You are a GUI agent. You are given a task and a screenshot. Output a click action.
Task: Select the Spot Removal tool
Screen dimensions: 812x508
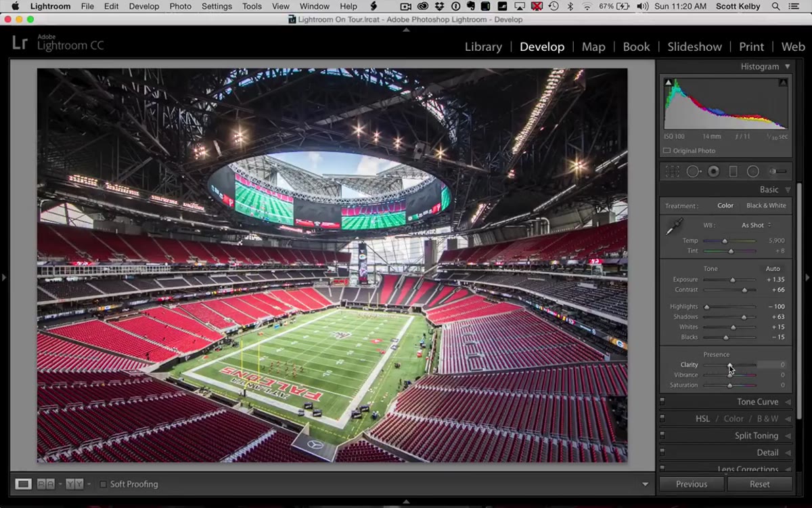(694, 171)
